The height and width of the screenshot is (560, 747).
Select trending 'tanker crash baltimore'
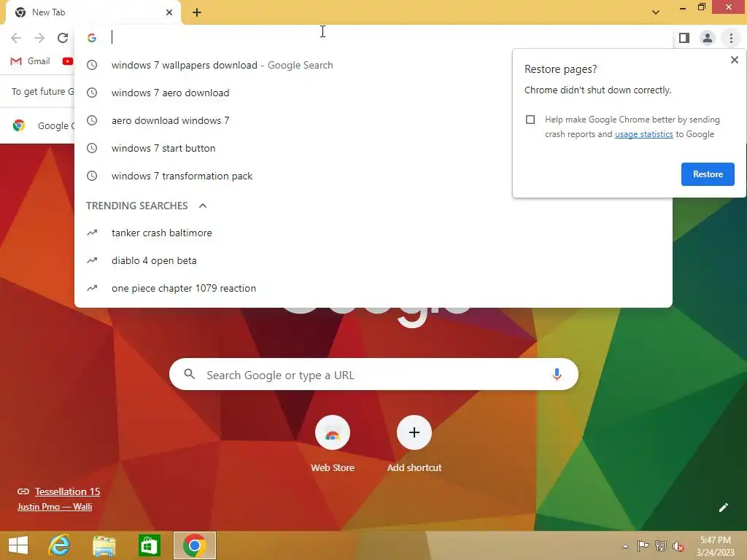point(373,233)
